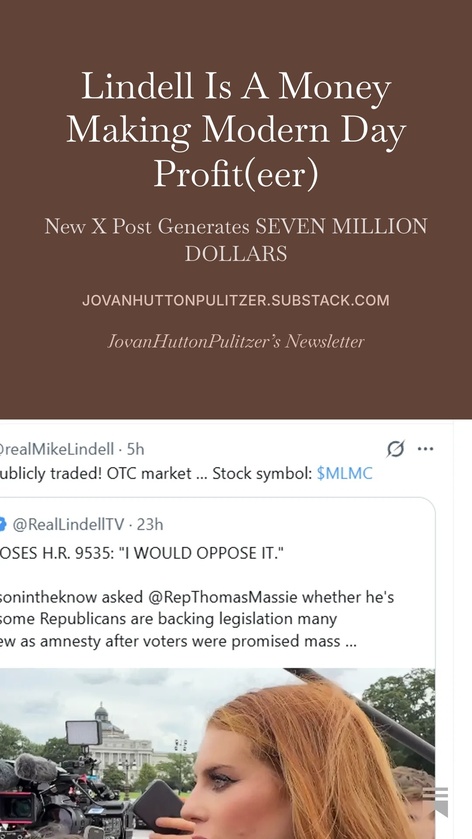Open the @RepThomasMassie mention link

222,597
